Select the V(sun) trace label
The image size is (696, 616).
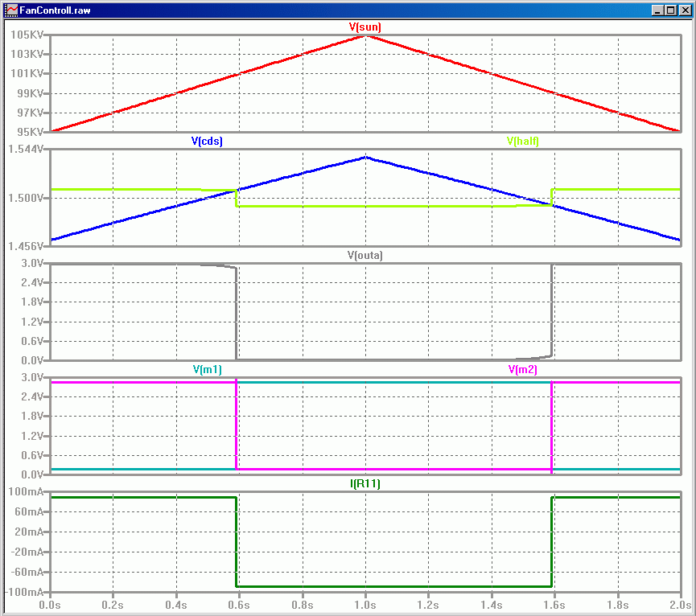pos(364,27)
